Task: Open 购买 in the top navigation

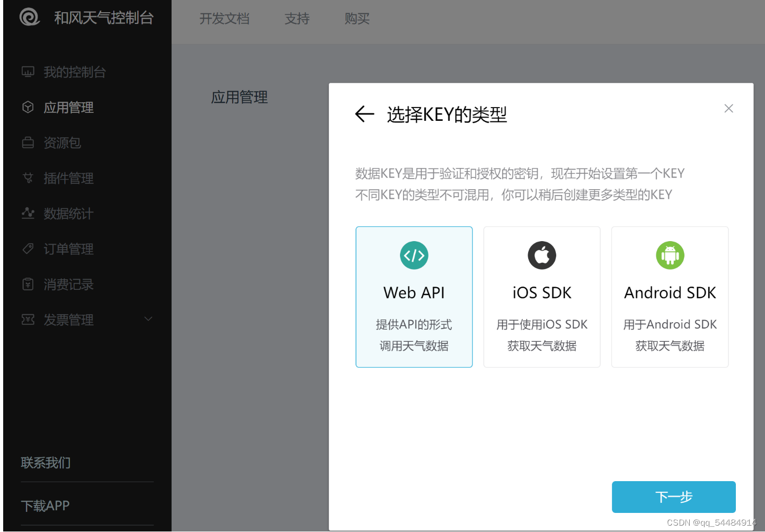Action: (357, 19)
